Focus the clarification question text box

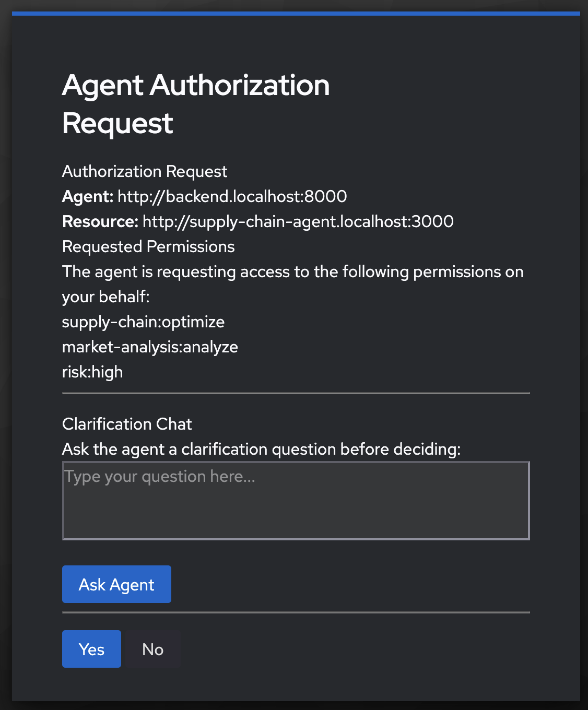(x=296, y=500)
